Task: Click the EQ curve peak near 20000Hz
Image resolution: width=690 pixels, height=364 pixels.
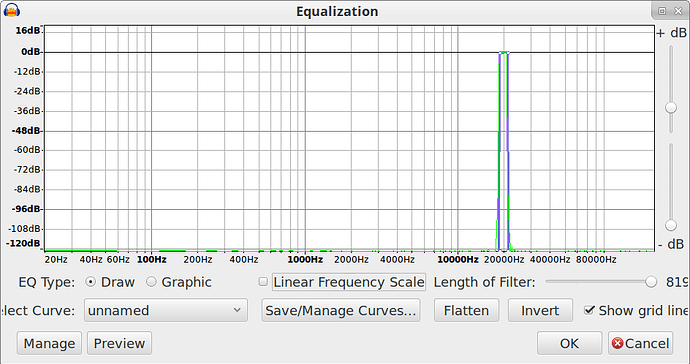Action: [504, 53]
